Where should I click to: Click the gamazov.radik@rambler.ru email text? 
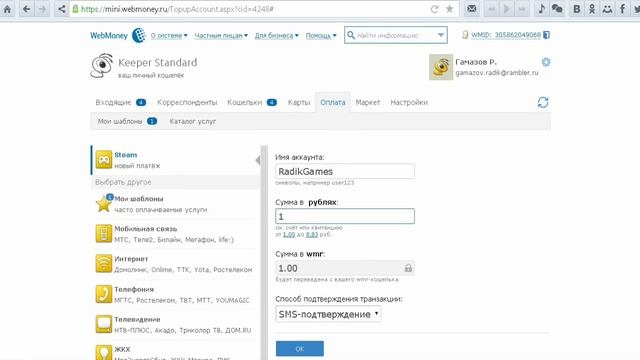tap(497, 73)
